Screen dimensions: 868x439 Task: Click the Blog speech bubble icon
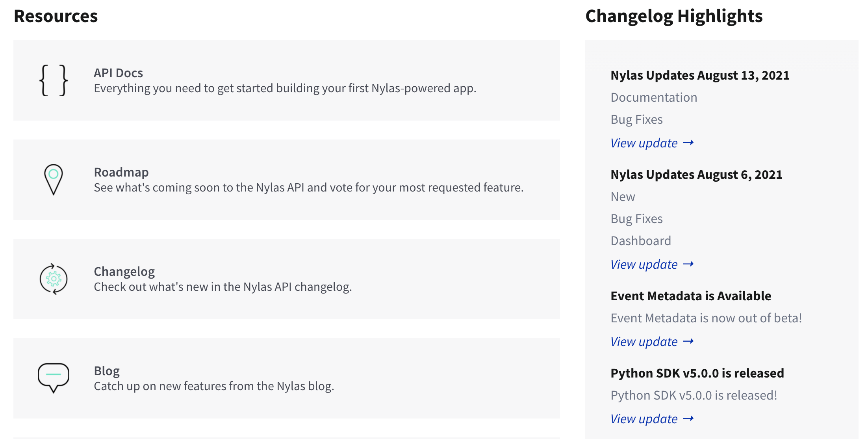[x=53, y=378]
